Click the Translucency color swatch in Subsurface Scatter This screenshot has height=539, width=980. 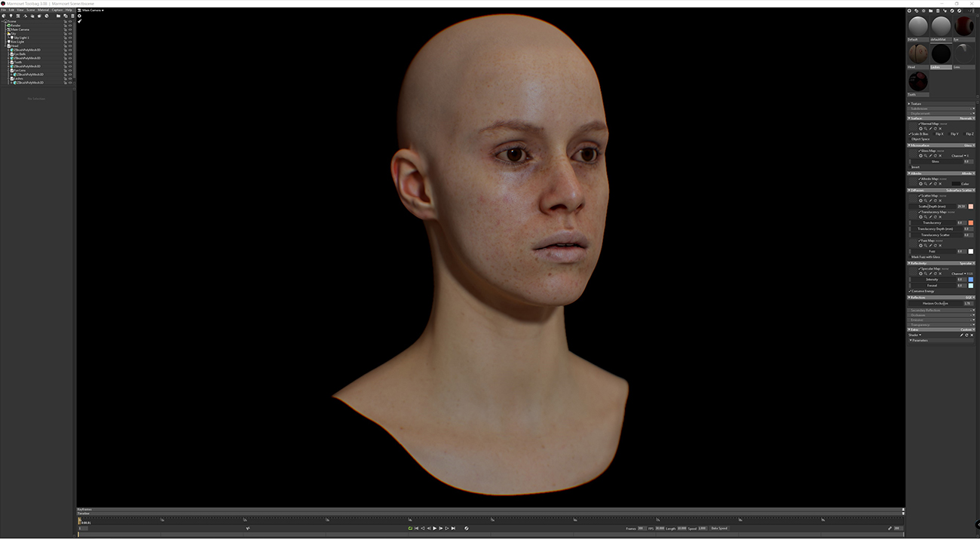pos(972,223)
